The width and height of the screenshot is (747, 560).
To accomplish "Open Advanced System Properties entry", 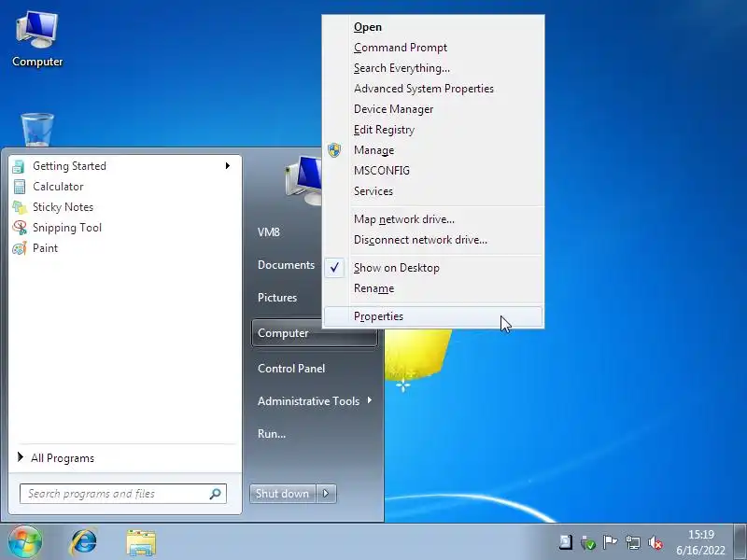I will click(x=433, y=89).
